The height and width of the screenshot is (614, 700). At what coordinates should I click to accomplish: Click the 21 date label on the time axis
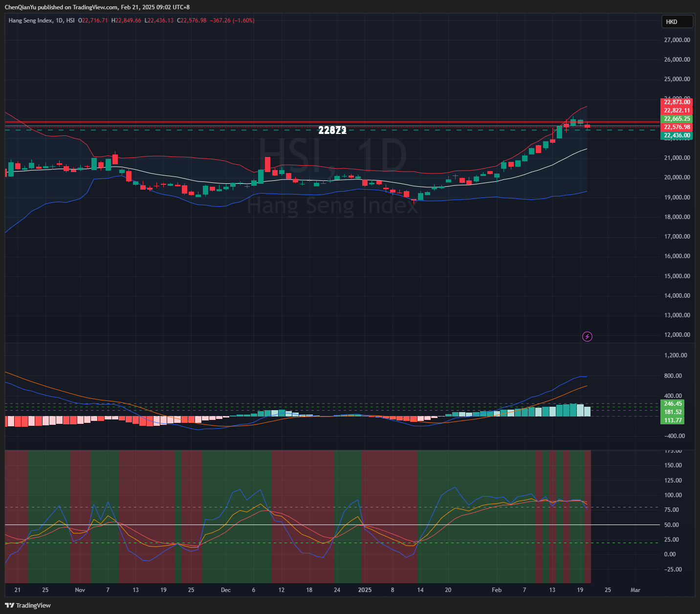[18, 590]
